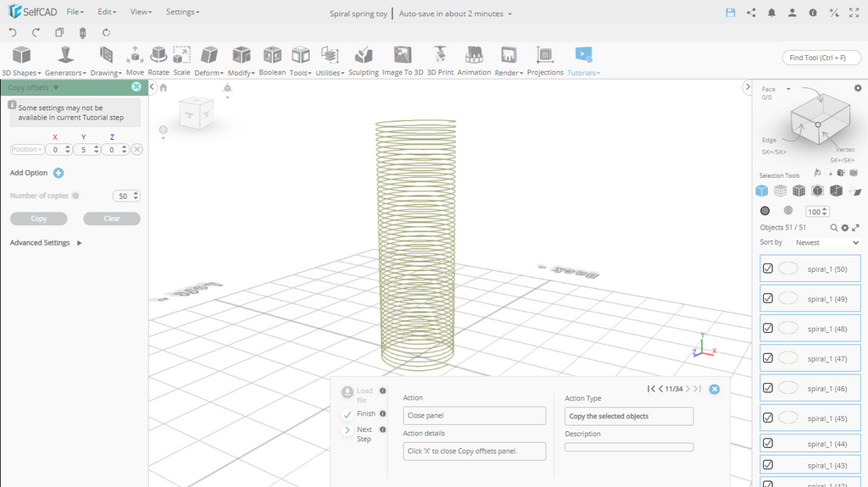Image resolution: width=868 pixels, height=487 pixels.
Task: Uncheck spiral_1 (45) object
Action: click(768, 418)
